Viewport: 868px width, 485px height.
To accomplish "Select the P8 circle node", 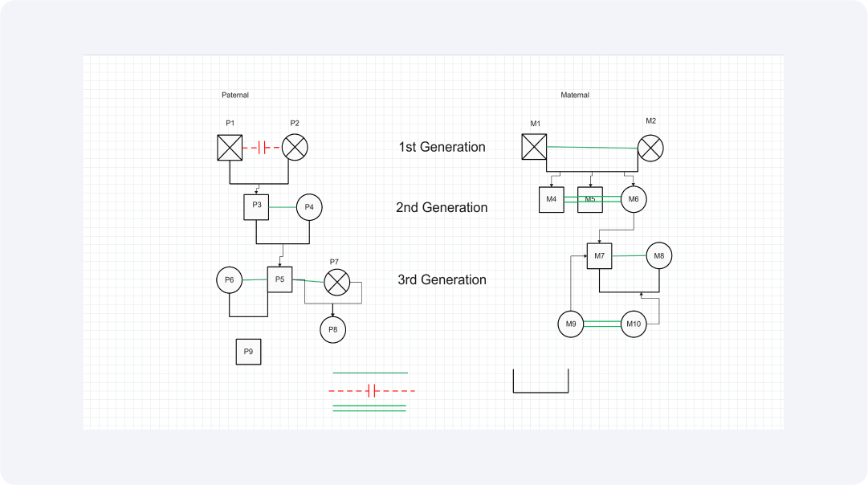I will pos(332,330).
